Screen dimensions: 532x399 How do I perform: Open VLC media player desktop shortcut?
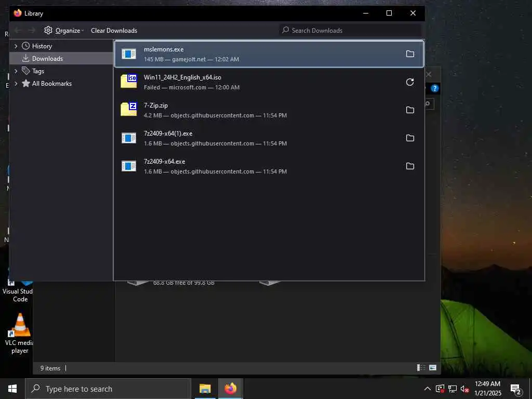tap(20, 333)
